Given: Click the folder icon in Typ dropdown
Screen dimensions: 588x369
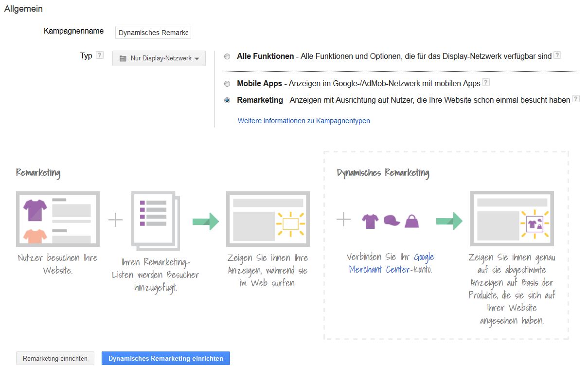Looking at the screenshot, I should click(x=123, y=58).
